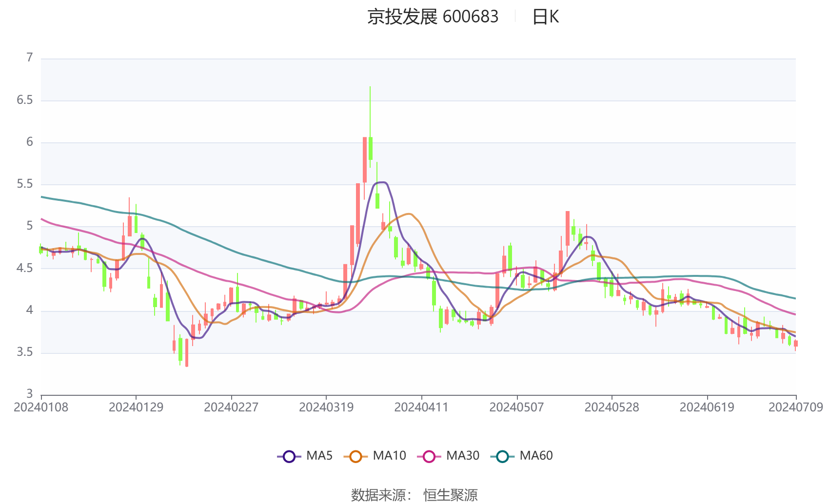This screenshot has width=829, height=504.
Task: Click the y-axis value 4.5
Action: pos(25,268)
